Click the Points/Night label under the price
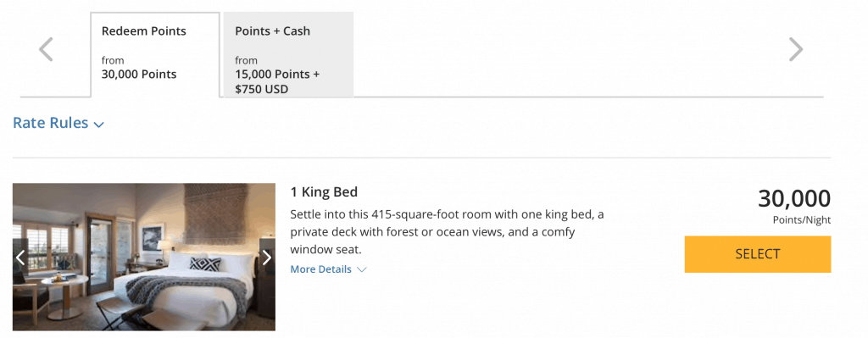868x338 pixels. (x=802, y=220)
